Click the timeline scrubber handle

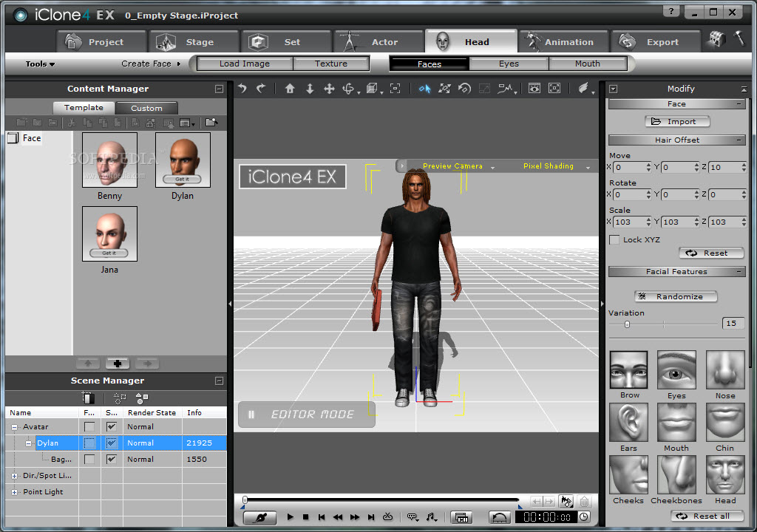pyautogui.click(x=245, y=499)
